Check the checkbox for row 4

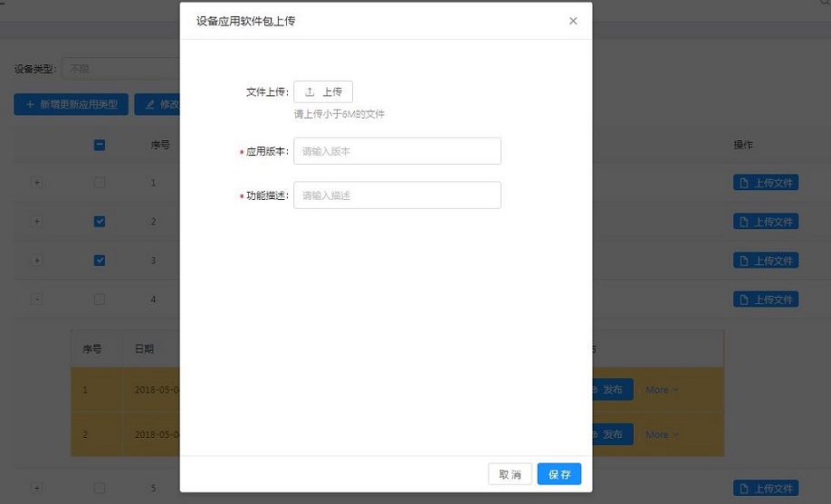click(x=99, y=300)
